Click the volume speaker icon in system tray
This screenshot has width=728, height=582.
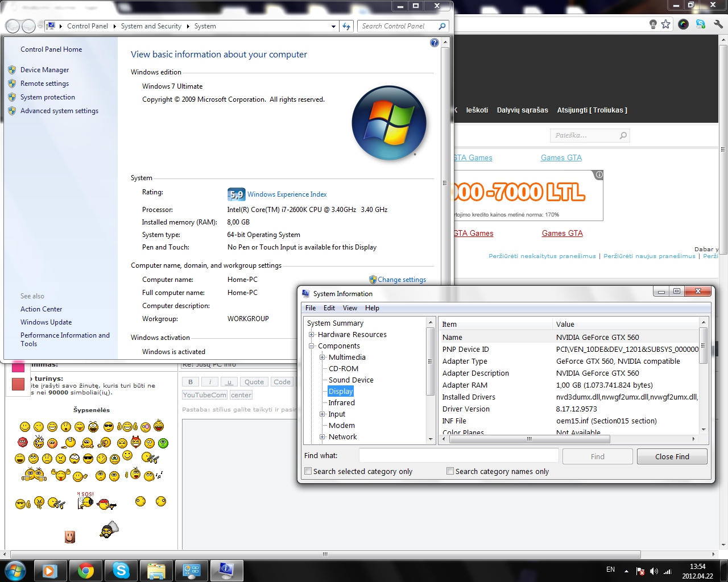click(x=653, y=571)
